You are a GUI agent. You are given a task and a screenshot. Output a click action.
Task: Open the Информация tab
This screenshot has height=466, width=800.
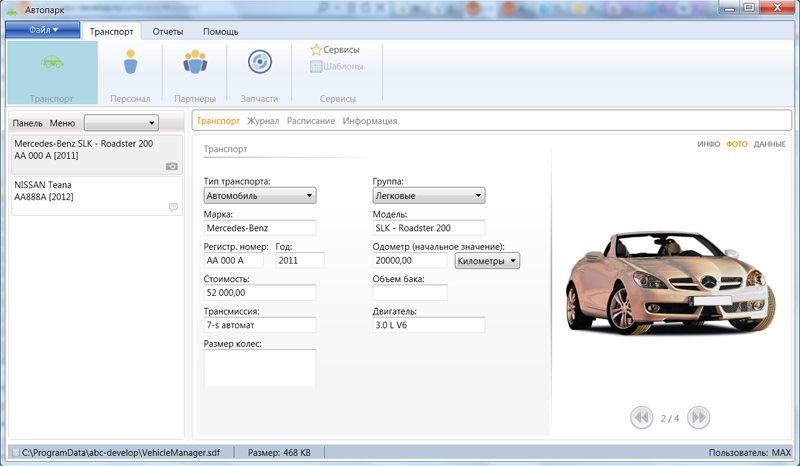[x=370, y=121]
